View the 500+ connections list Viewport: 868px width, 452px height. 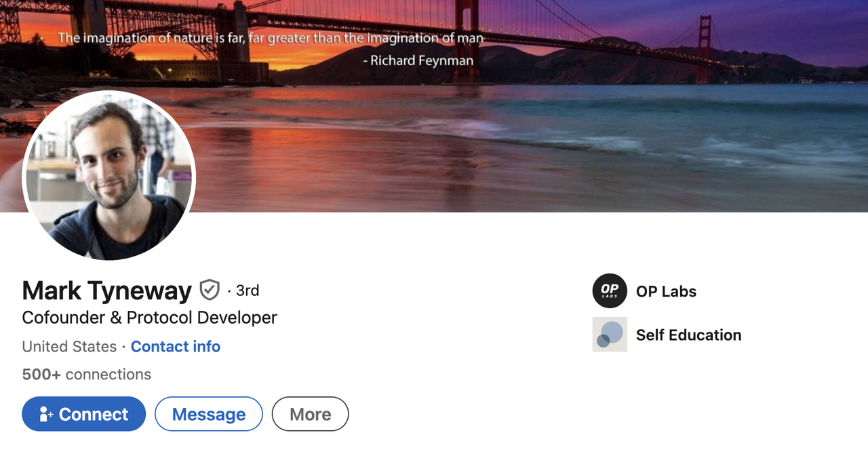coord(86,374)
